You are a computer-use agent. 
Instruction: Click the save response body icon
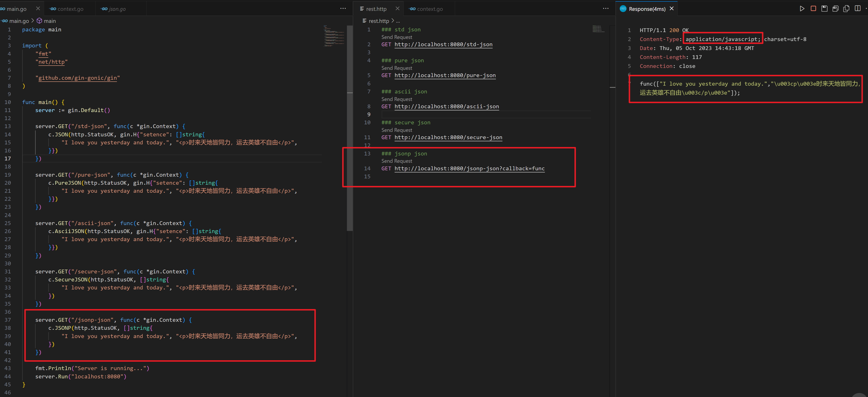click(835, 9)
